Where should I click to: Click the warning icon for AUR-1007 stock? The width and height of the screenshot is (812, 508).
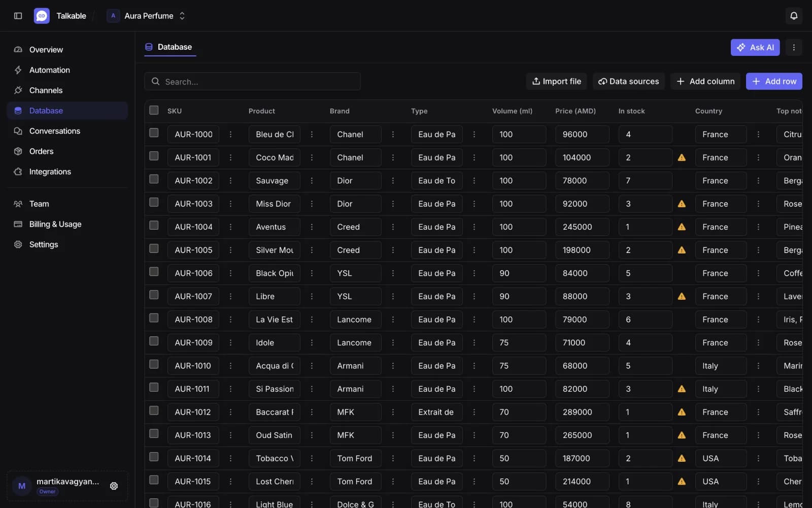682,296
